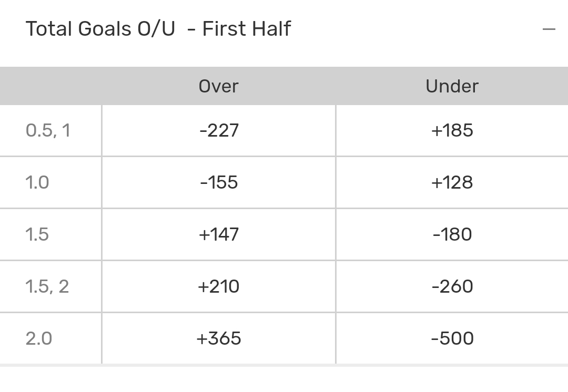Choose Under 1.5, 2 at -260
The width and height of the screenshot is (568, 392).
[x=452, y=286]
